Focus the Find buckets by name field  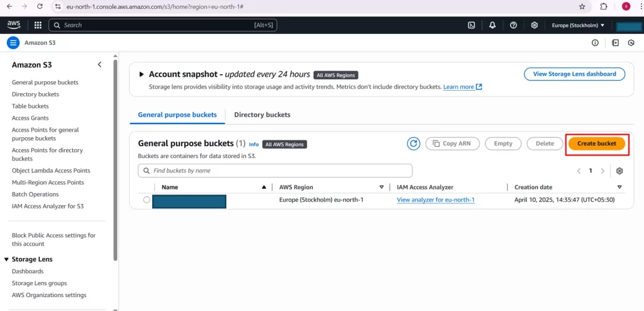[275, 171]
